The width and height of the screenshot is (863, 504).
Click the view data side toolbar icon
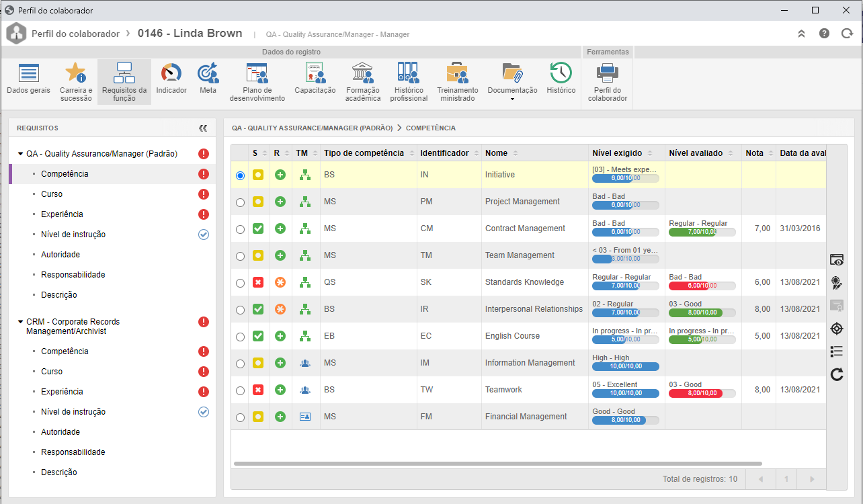tap(837, 260)
